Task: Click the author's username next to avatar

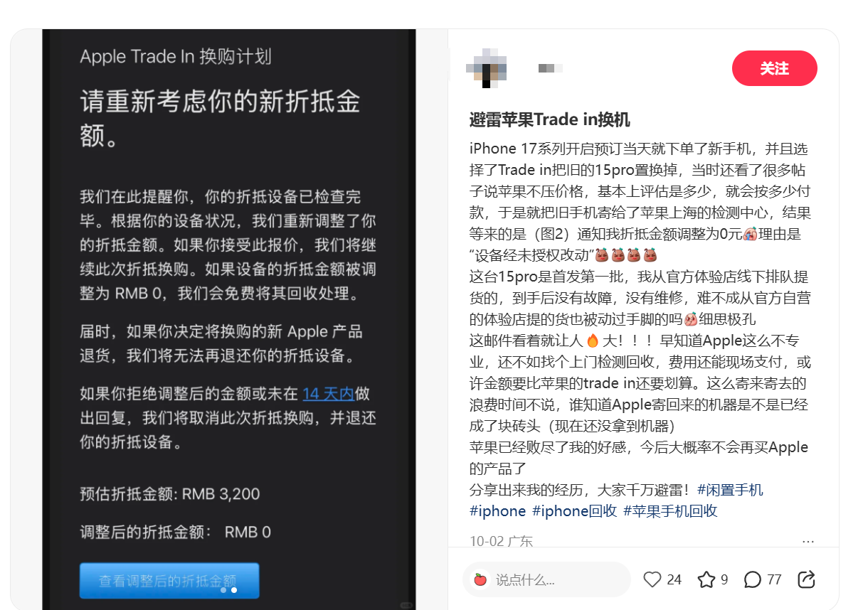Action: coord(551,68)
